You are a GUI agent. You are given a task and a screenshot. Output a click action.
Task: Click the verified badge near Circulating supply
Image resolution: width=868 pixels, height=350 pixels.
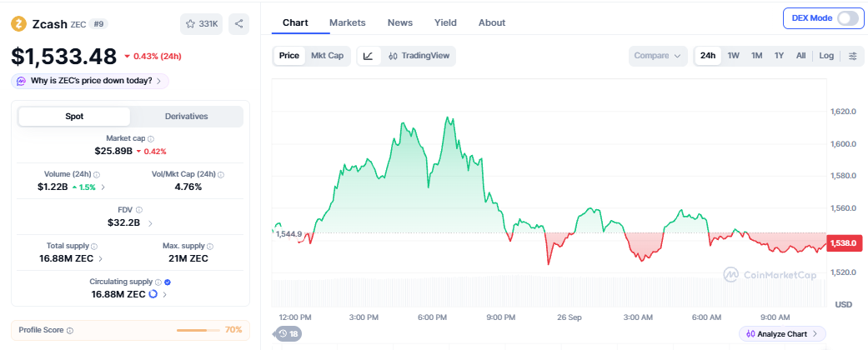click(168, 282)
